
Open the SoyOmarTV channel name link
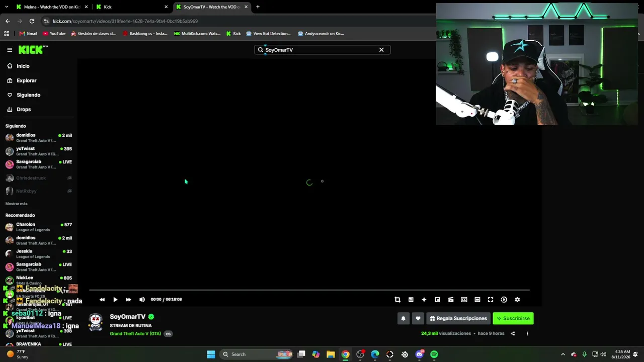pyautogui.click(x=127, y=317)
